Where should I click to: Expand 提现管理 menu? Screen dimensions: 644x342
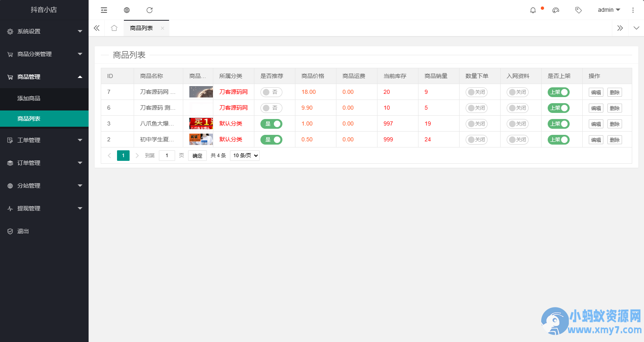coord(44,208)
